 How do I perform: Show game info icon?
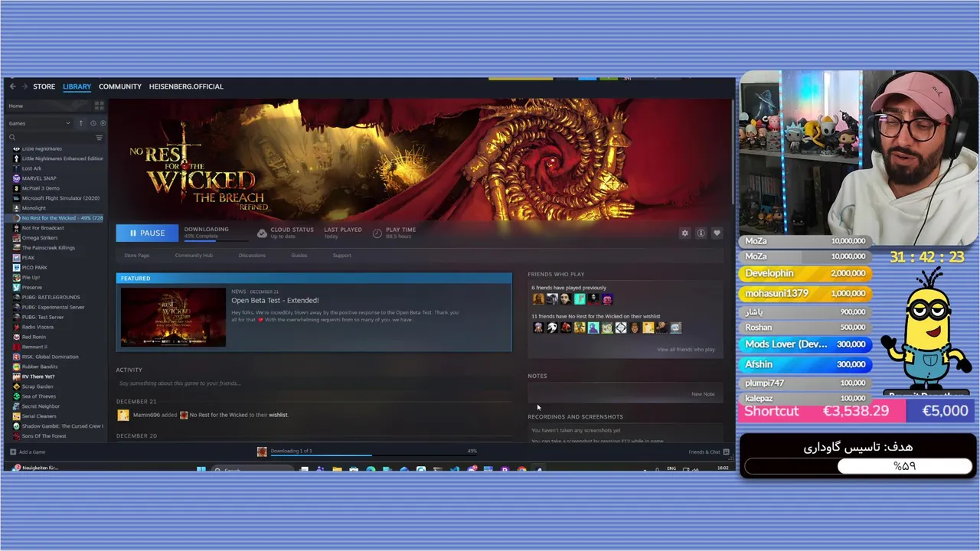point(701,233)
